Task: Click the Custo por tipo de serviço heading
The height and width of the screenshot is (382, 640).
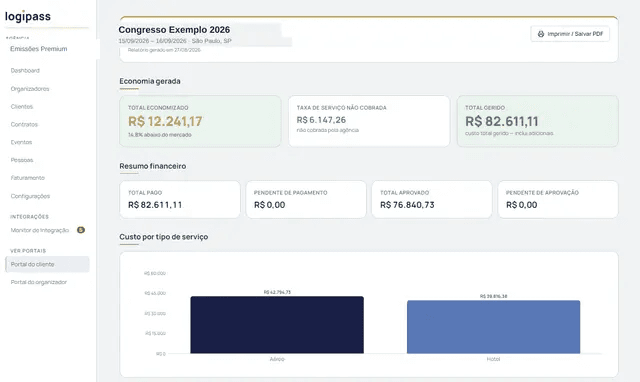Action: click(164, 237)
